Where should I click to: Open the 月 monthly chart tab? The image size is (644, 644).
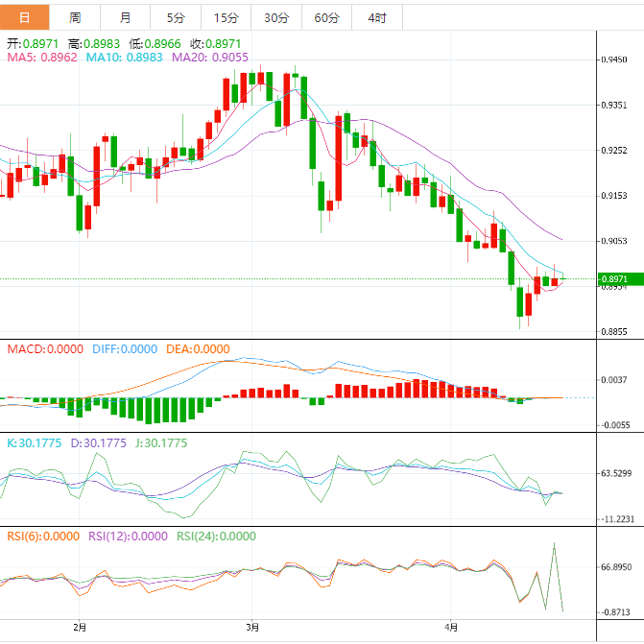point(126,17)
